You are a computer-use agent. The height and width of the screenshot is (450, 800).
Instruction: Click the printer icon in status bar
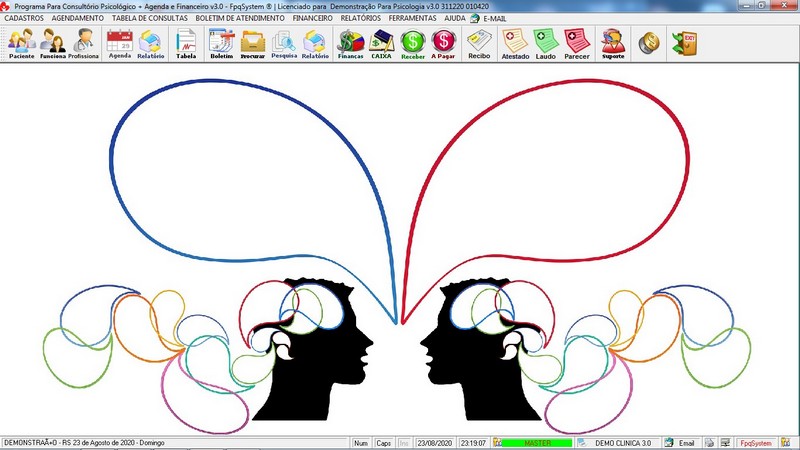[x=709, y=443]
